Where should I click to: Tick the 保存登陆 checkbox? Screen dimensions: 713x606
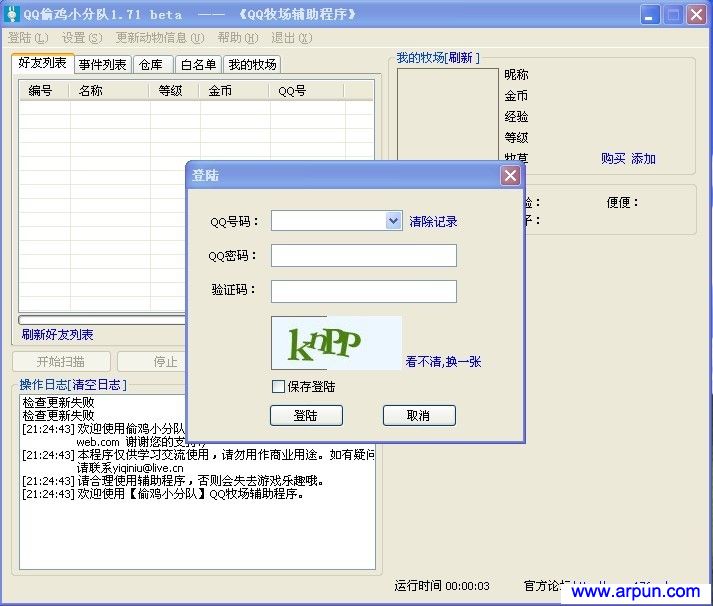coord(278,386)
